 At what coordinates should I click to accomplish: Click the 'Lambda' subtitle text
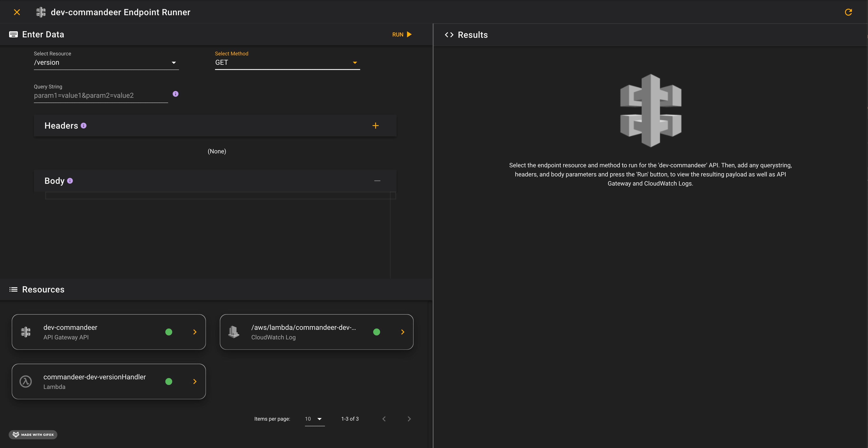point(54,387)
